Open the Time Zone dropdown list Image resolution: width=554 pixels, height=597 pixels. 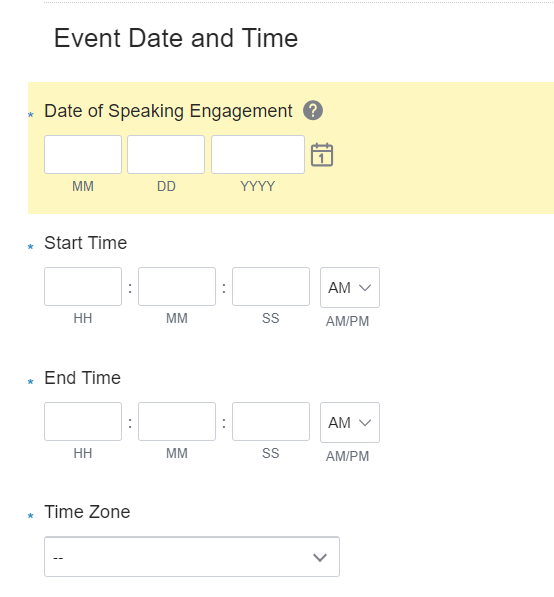click(192, 557)
